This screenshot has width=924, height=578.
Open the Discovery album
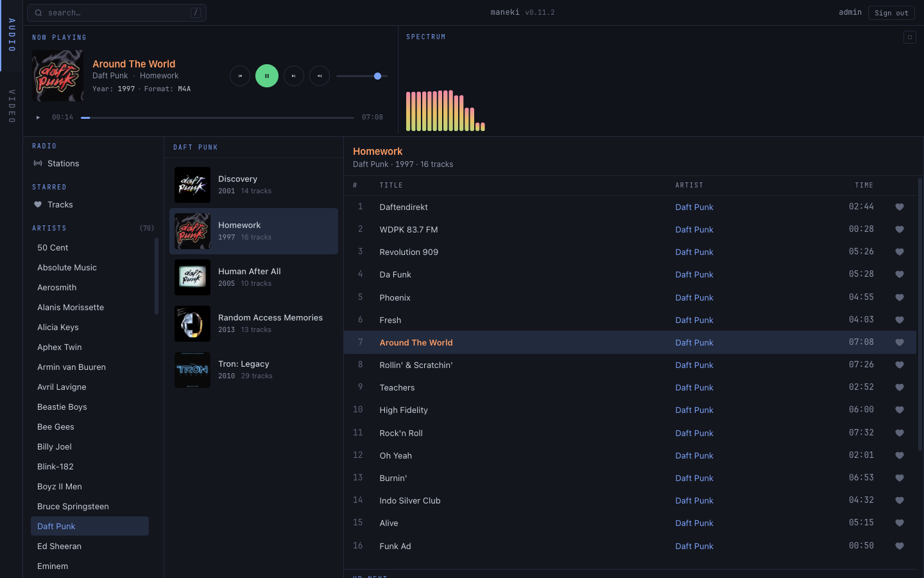click(253, 185)
